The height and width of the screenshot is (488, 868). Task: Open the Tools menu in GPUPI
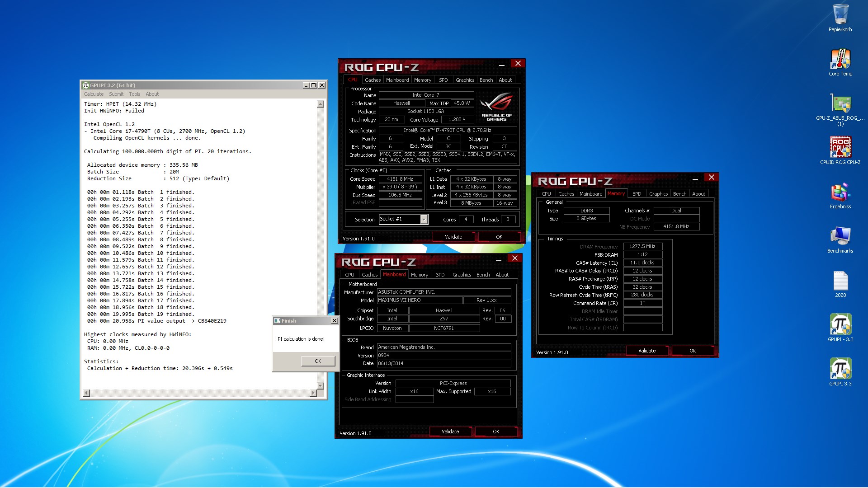(x=135, y=94)
